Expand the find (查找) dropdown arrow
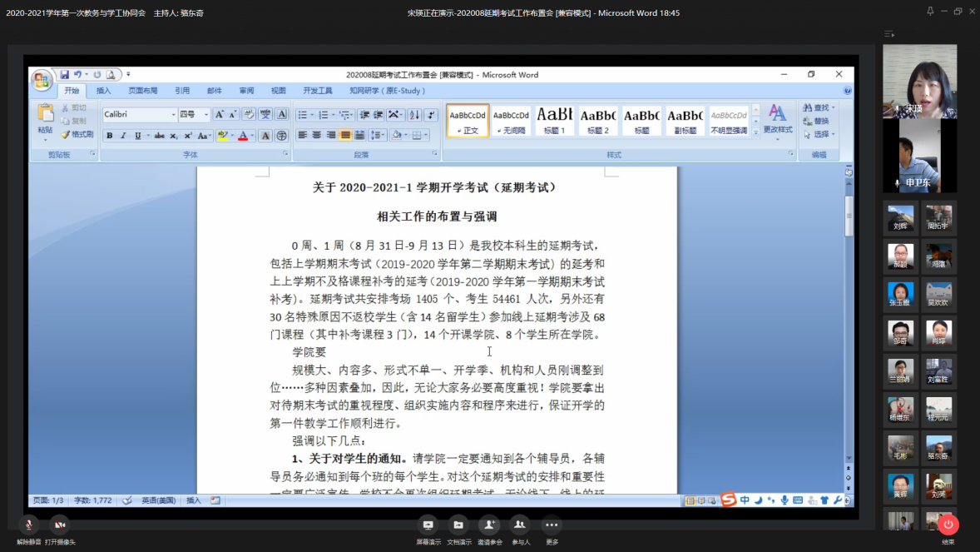The image size is (980, 552). tap(834, 108)
